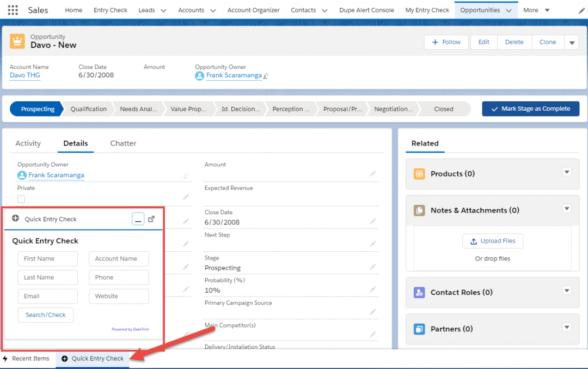Switch to the Chatter tab

122,143
